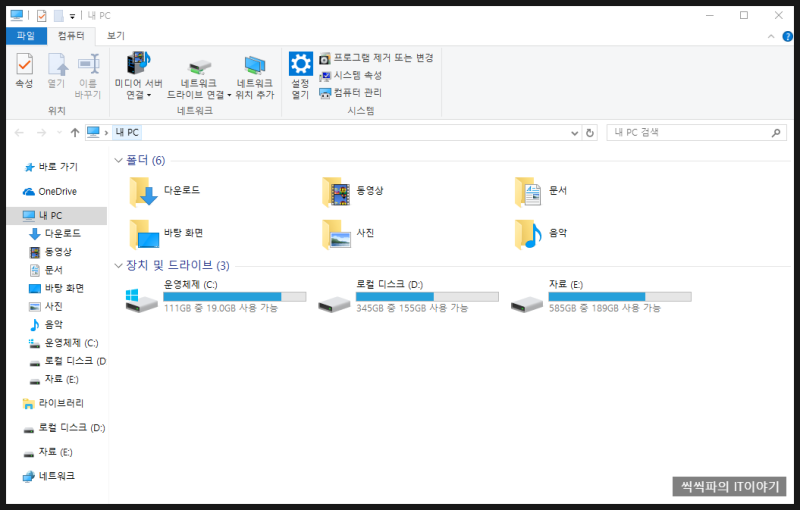The image size is (800, 510).
Task: Select 운영체제 (C:) under 내 PC in tree
Action: click(64, 343)
